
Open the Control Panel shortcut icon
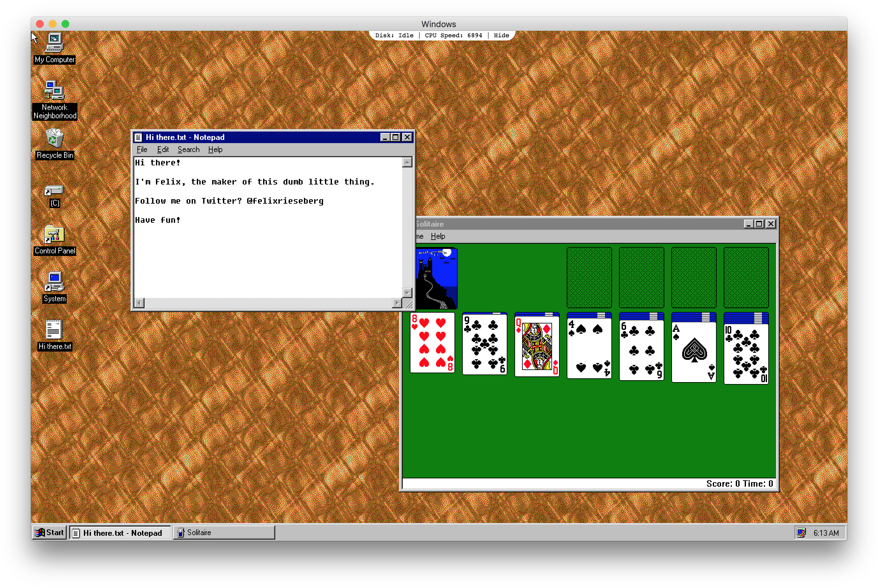[x=55, y=235]
